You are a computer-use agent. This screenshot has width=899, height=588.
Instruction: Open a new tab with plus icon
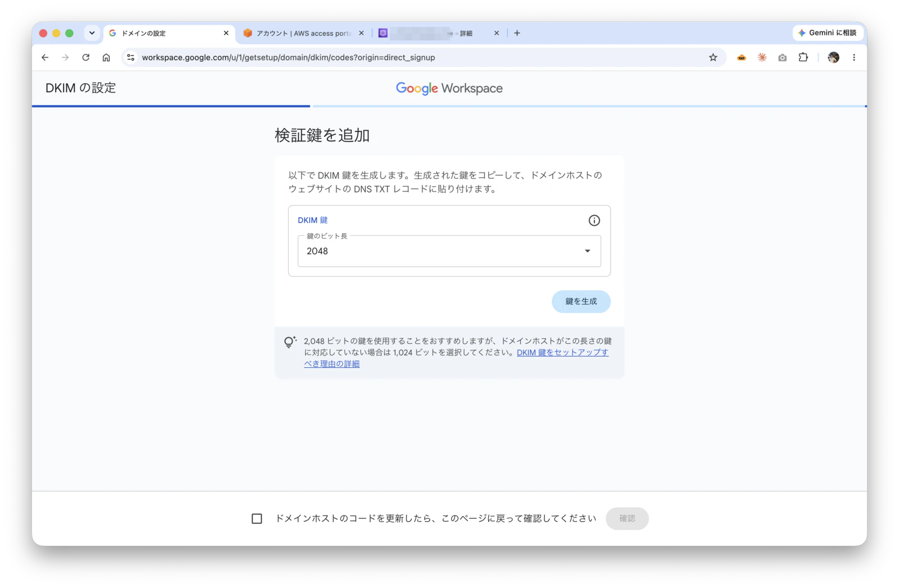tap(517, 33)
